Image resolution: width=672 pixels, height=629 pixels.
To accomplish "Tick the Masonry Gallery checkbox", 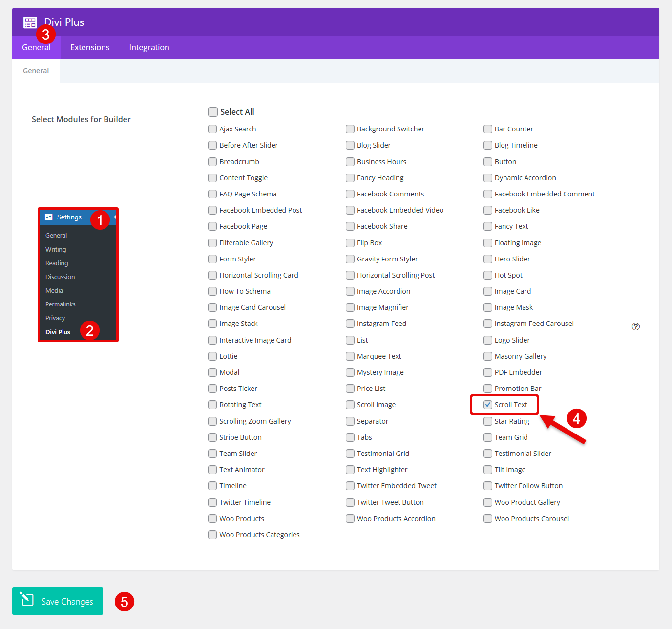I will [x=488, y=356].
